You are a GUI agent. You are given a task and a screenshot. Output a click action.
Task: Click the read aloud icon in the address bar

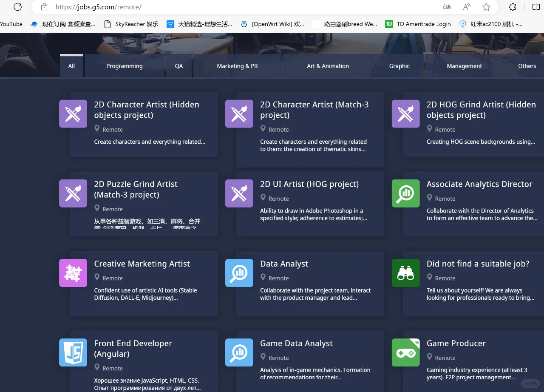[467, 7]
